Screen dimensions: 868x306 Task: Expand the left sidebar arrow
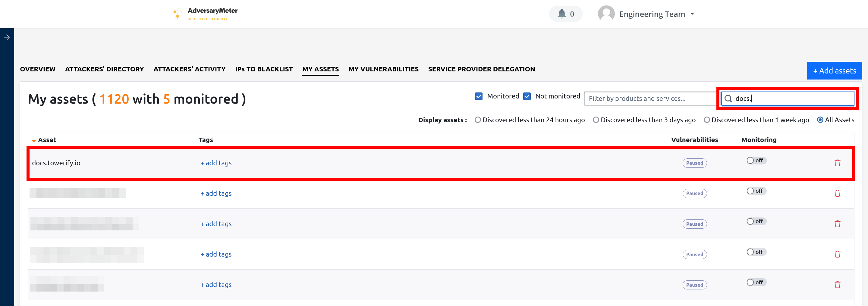point(7,37)
